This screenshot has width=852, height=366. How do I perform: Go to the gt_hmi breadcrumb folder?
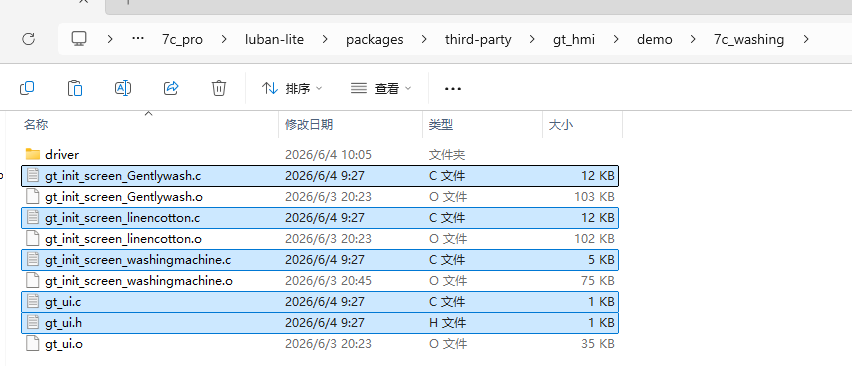[x=574, y=40]
